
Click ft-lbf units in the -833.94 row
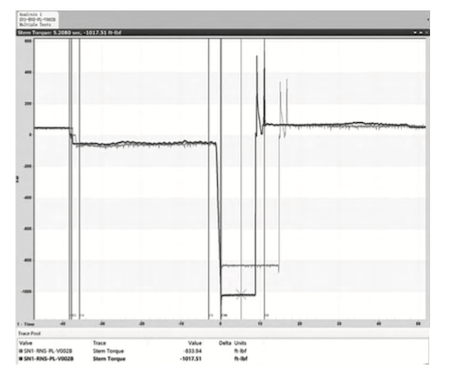(241, 351)
